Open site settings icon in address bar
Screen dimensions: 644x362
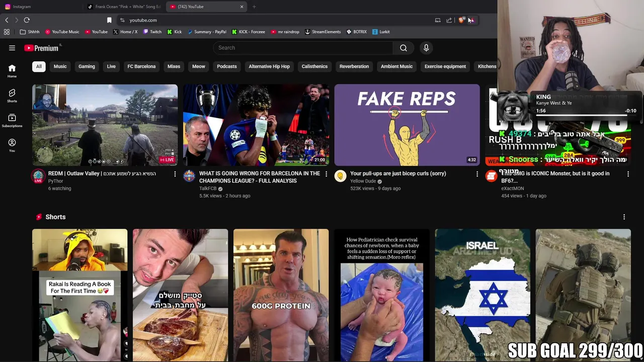click(122, 20)
